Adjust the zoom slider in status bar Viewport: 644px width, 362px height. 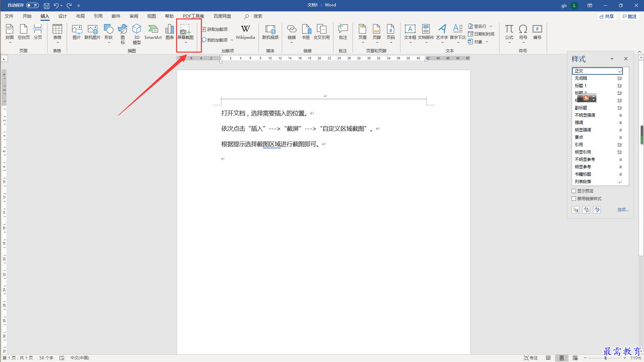[605, 358]
